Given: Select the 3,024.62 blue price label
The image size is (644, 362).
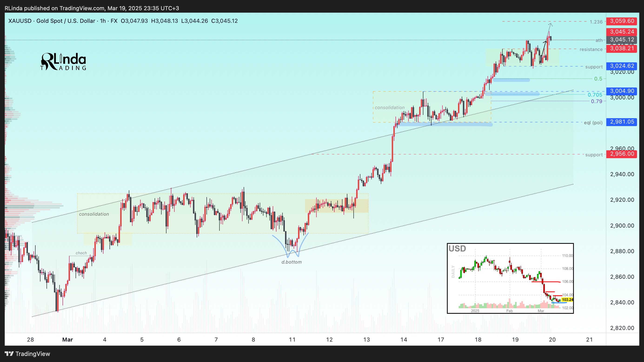Looking at the screenshot, I should coord(621,66).
